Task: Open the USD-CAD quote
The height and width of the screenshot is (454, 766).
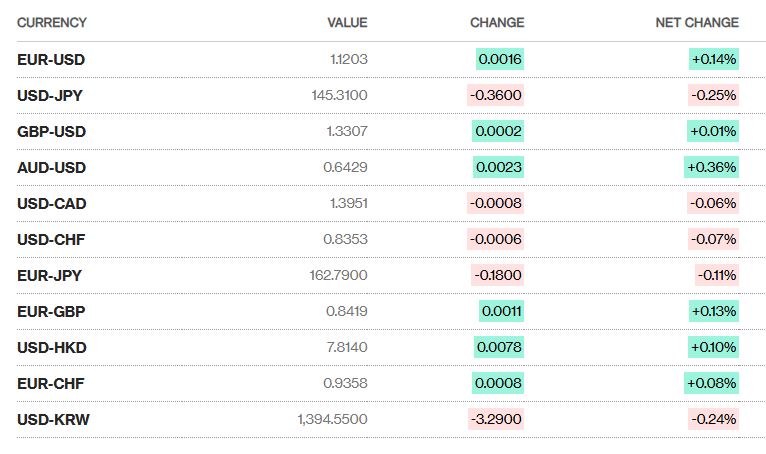Action: (x=52, y=203)
